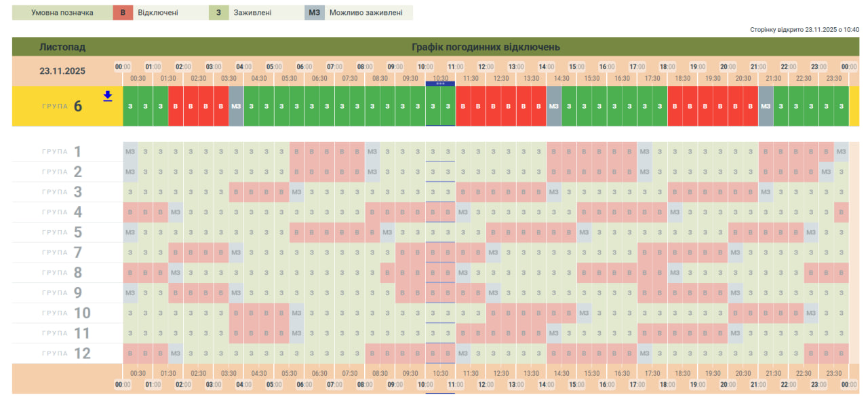Click the 'Листопад' month header
The height and width of the screenshot is (401, 868).
(x=62, y=47)
